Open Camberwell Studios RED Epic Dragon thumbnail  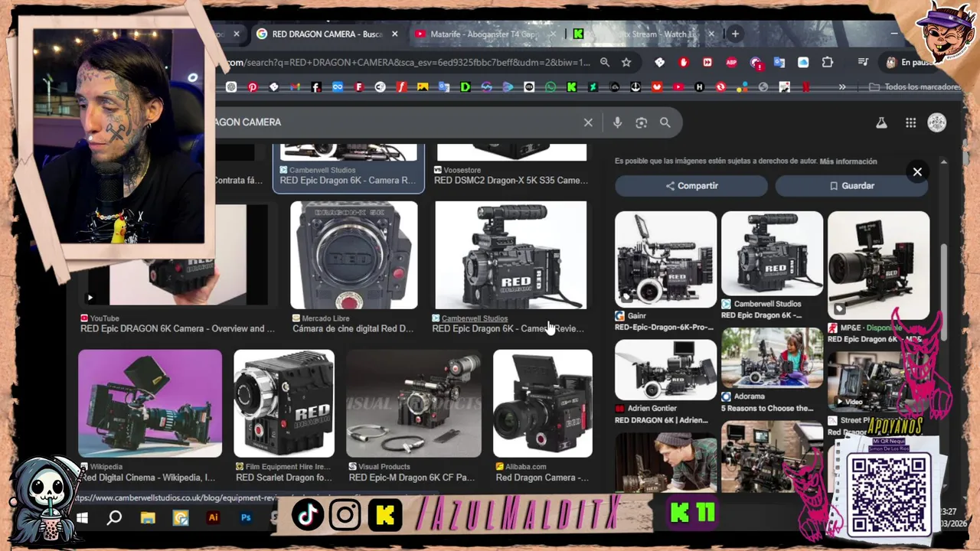coord(511,255)
